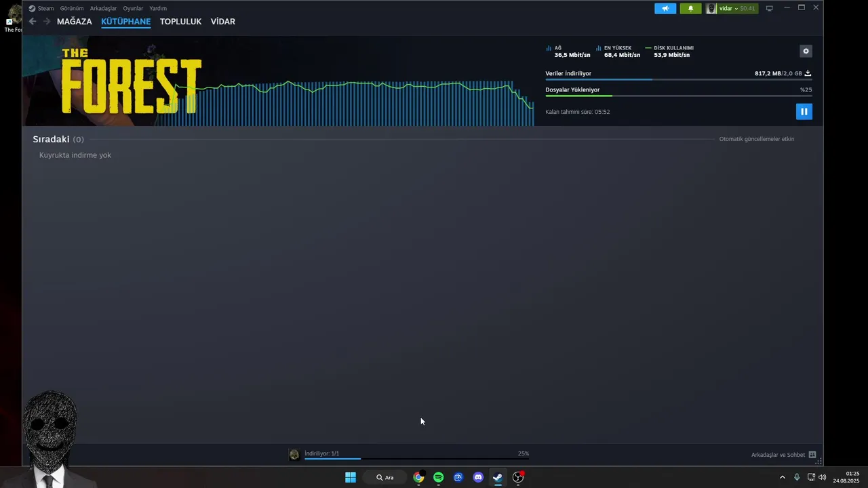Image resolution: width=868 pixels, height=488 pixels.
Task: Click the bottom download progress bar
Action: point(416,459)
